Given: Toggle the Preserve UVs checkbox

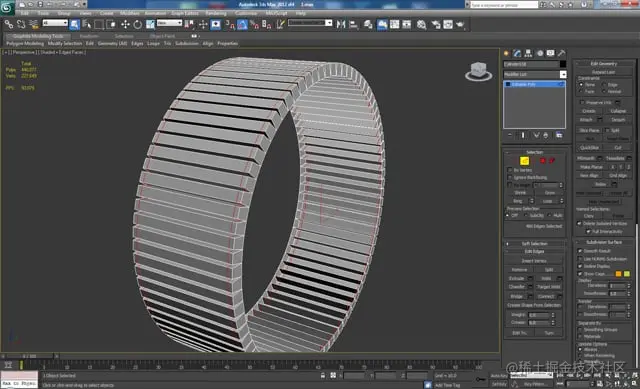Looking at the screenshot, I should click(582, 102).
